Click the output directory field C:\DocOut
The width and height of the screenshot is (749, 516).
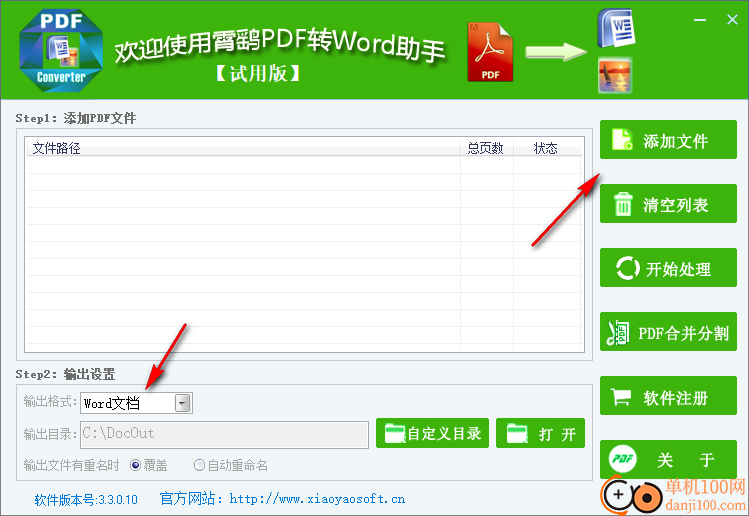click(225, 434)
